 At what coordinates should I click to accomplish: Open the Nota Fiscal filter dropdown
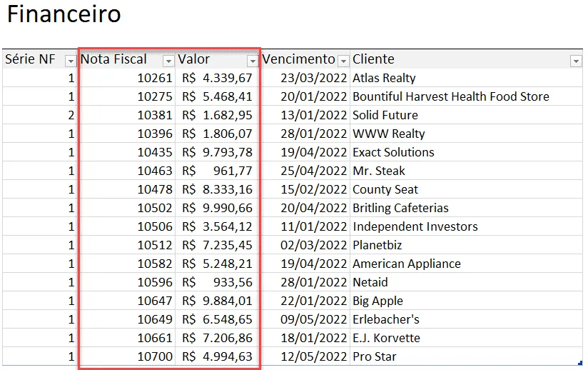click(x=168, y=61)
